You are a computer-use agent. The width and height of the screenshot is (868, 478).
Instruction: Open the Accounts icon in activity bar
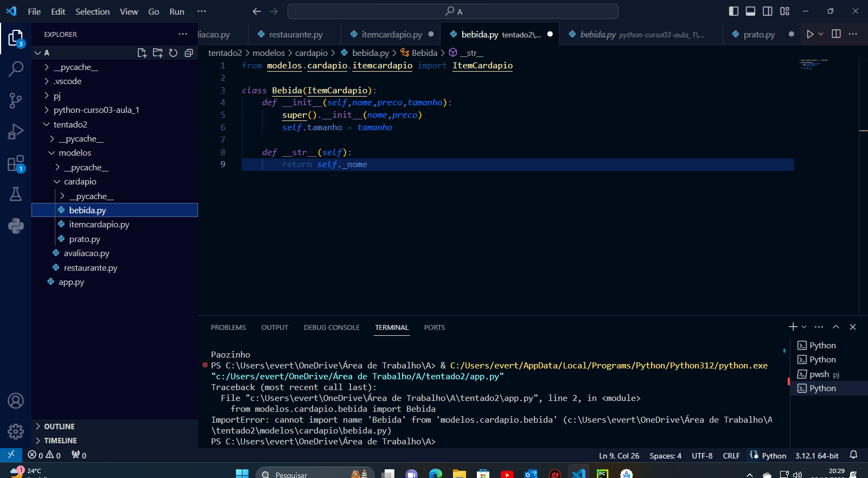click(16, 401)
